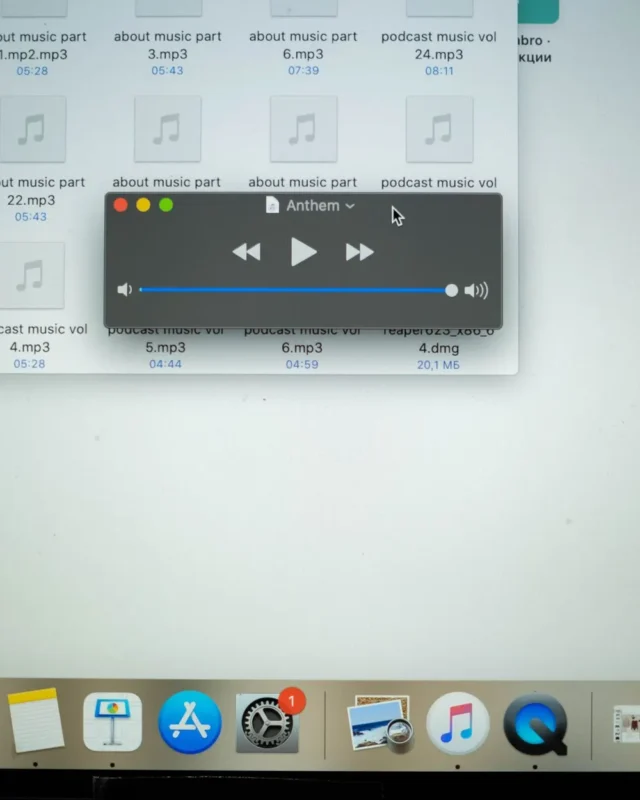This screenshot has height=800, width=640.
Task: Click music icon above vol 4.mp3
Action: (x=31, y=276)
